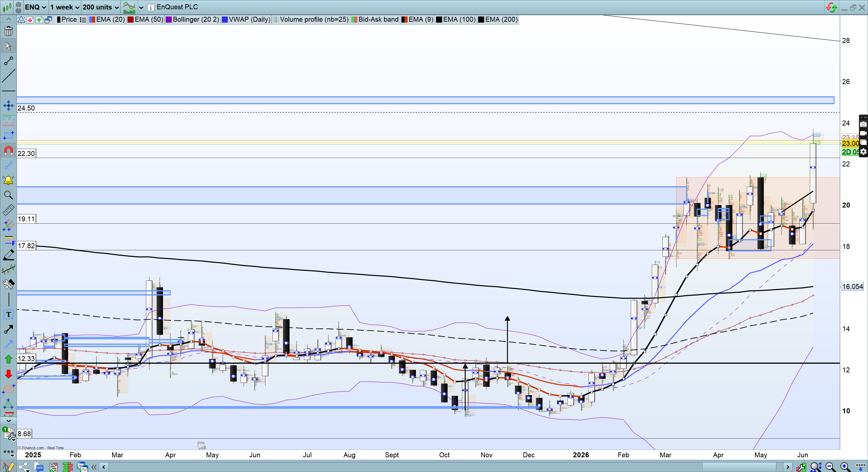This screenshot has width=868, height=472.
Task: Open the indicators chart-wave icon
Action: (129, 7)
